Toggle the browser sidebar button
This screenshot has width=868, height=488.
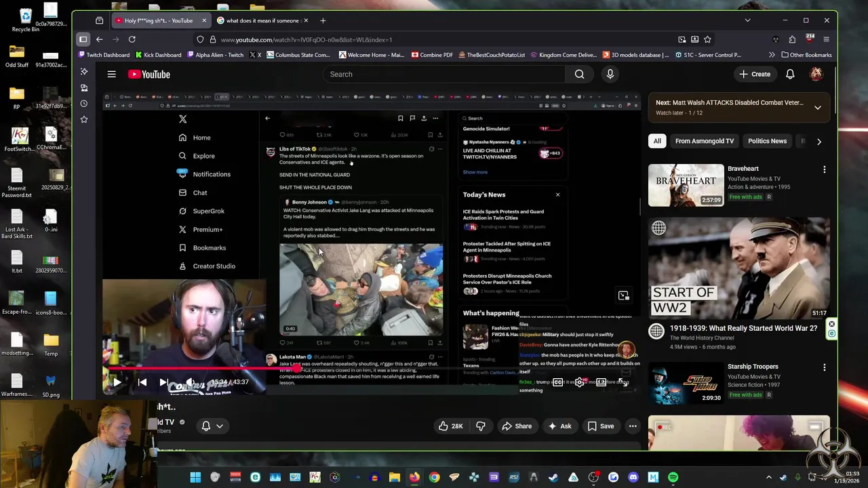pos(83,39)
